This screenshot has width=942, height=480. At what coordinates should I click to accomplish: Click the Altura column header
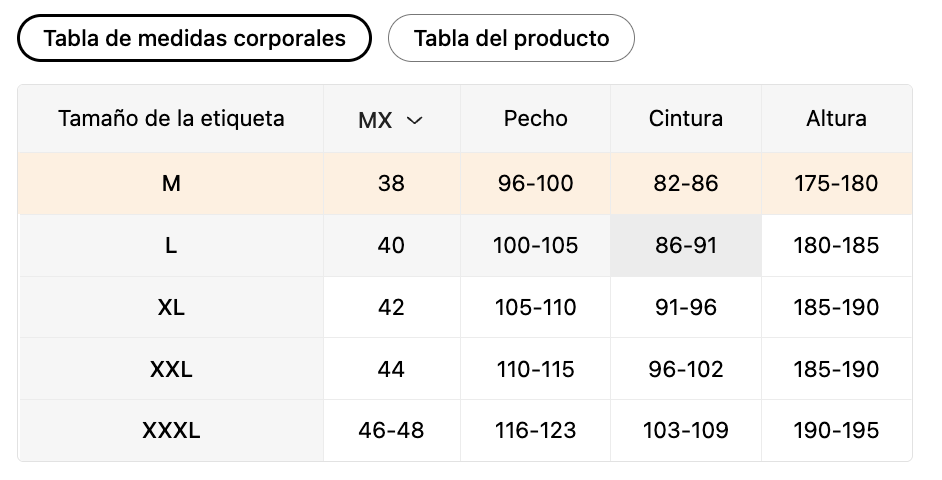click(836, 119)
